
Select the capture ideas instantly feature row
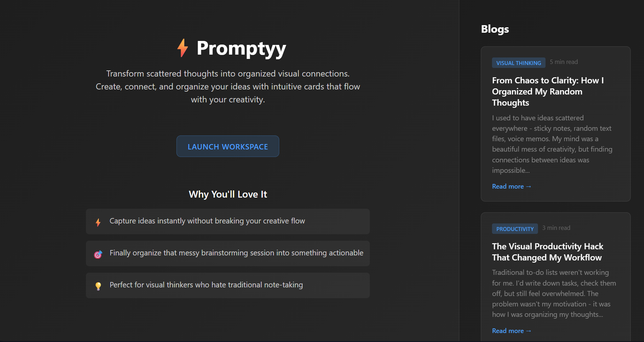[227, 221]
